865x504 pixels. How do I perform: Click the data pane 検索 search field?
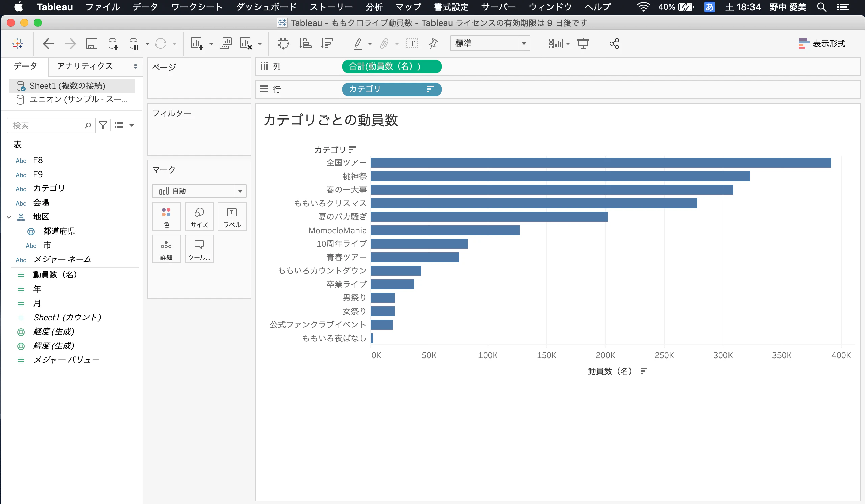point(51,126)
